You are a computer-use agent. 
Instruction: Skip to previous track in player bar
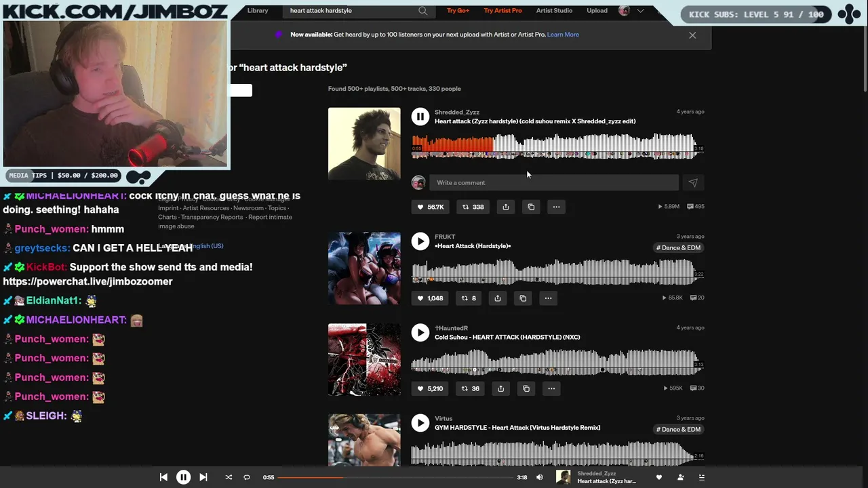163,477
